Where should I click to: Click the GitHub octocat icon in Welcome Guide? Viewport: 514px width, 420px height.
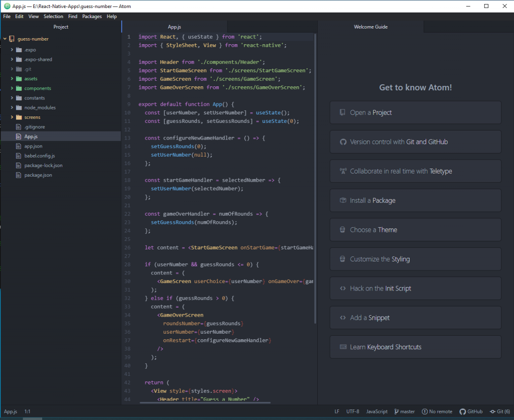click(343, 142)
